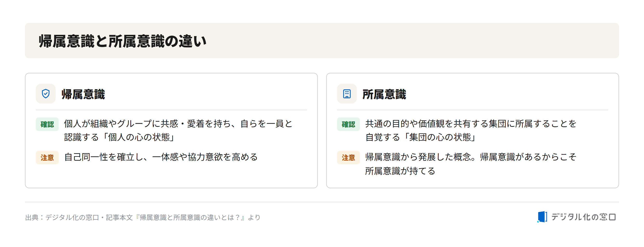Image resolution: width=644 pixels, height=247 pixels.
Task: Click the 所属意識 card heading
Action: [x=384, y=94]
